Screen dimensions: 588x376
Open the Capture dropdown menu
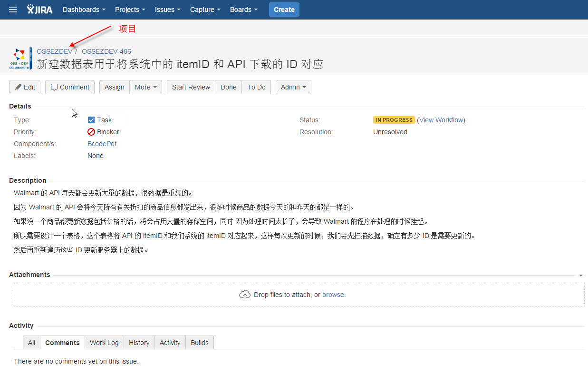[205, 10]
